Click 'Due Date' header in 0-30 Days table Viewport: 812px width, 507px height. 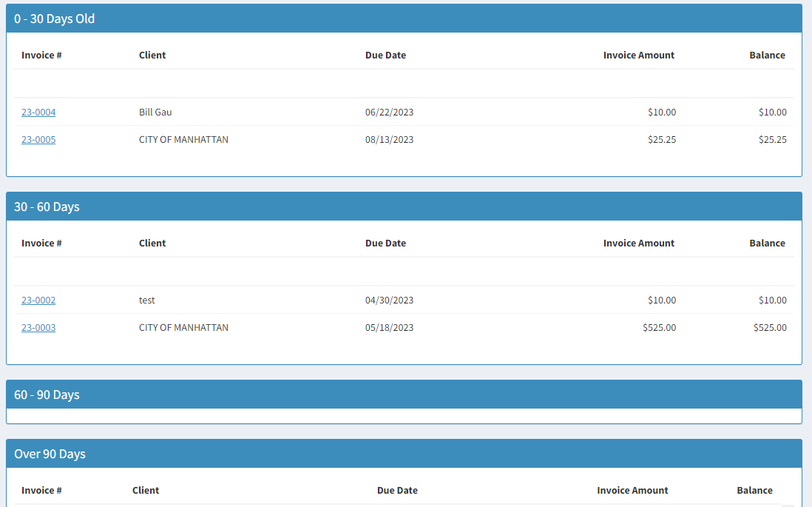coord(385,55)
